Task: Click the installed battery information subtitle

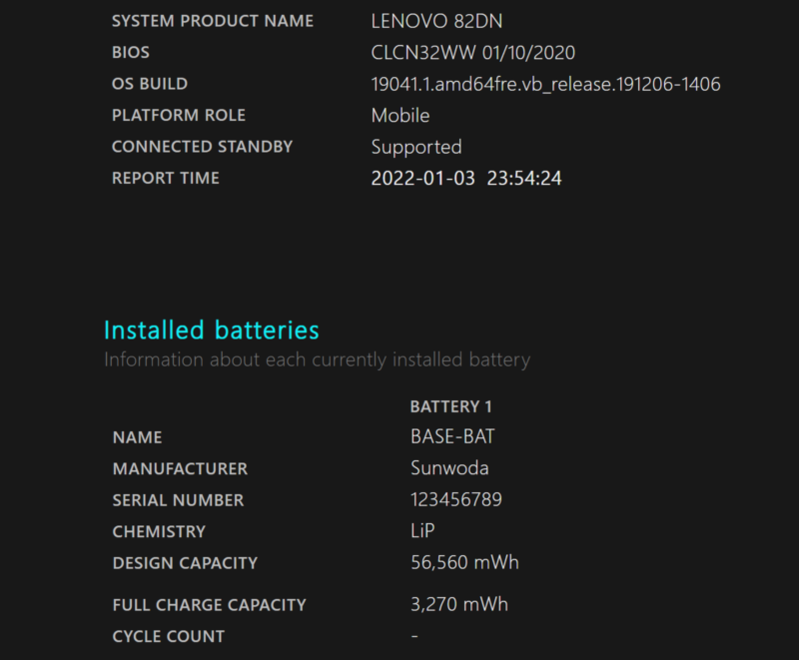Action: point(317,359)
